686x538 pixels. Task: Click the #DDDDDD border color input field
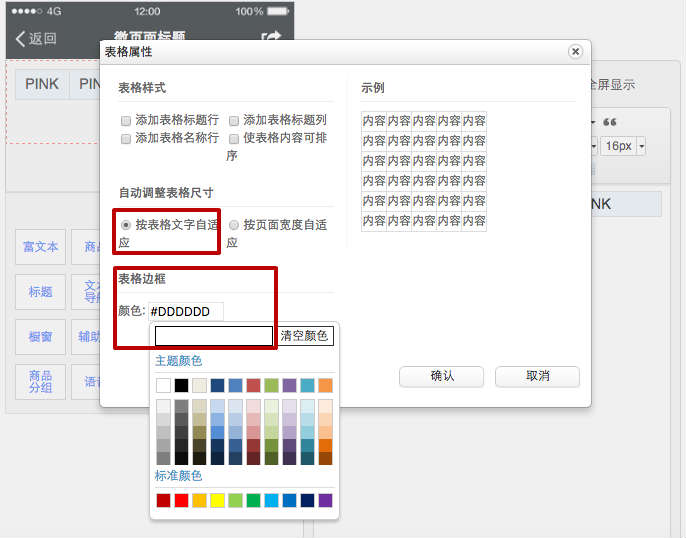coord(186,312)
